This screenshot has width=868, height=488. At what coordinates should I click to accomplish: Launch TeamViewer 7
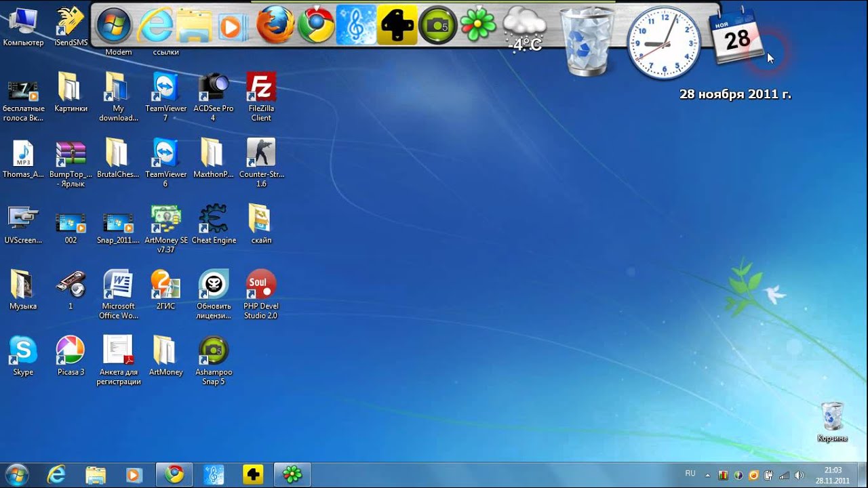tap(165, 98)
